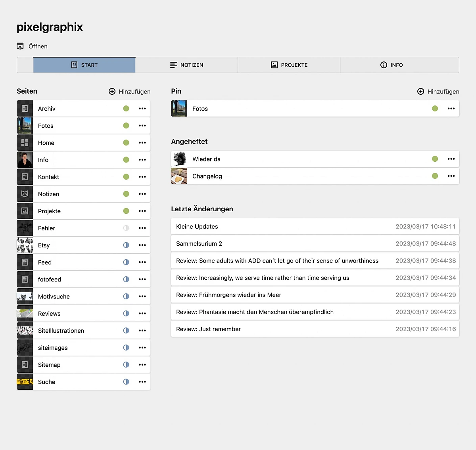
Task: Click the fotofeed page icon
Action: pyautogui.click(x=25, y=279)
